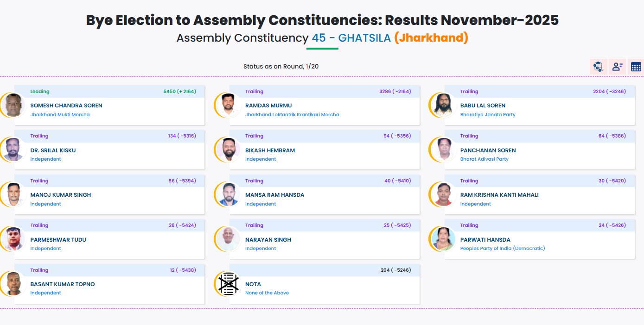
Task: Click the Jharkhand state name in heading
Action: click(x=431, y=38)
